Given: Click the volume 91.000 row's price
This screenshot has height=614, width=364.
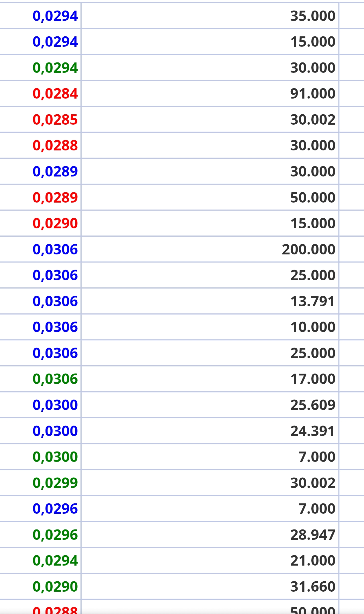Looking at the screenshot, I should pyautogui.click(x=55, y=94).
